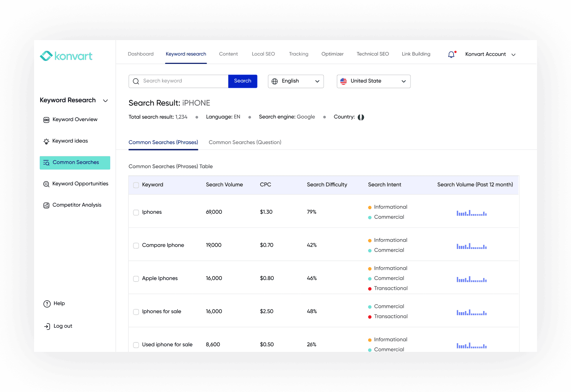Open the Link Building navigation link

(416, 54)
